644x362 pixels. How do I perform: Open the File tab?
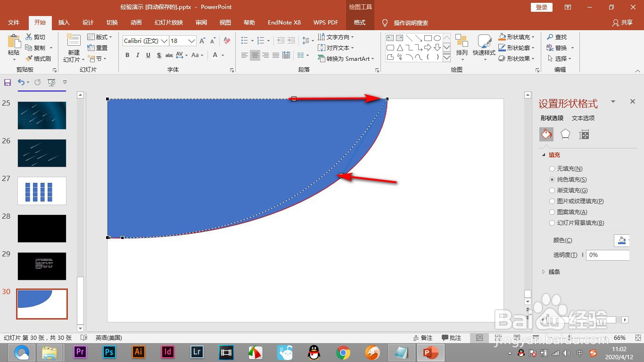click(x=14, y=23)
